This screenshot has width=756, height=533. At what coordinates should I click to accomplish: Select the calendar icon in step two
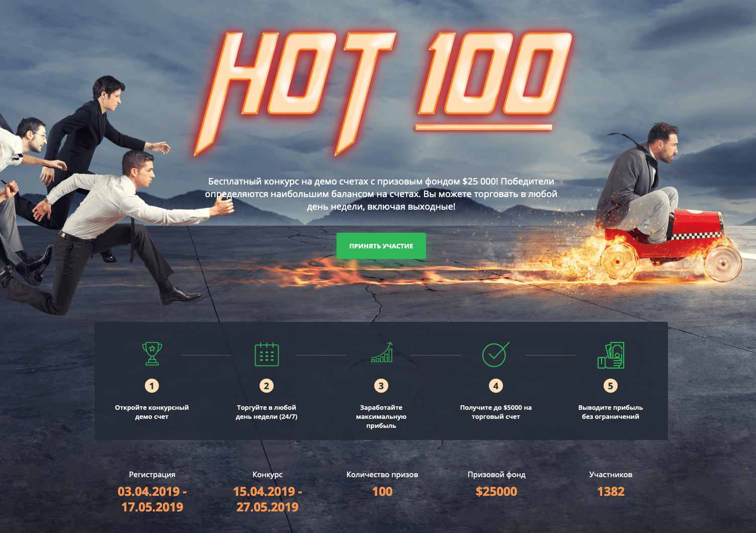(x=267, y=354)
